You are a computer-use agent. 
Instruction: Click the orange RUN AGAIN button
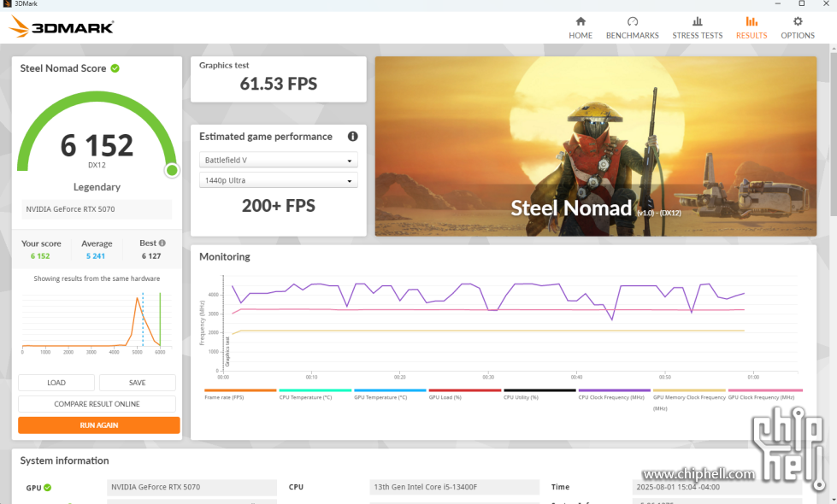point(99,425)
